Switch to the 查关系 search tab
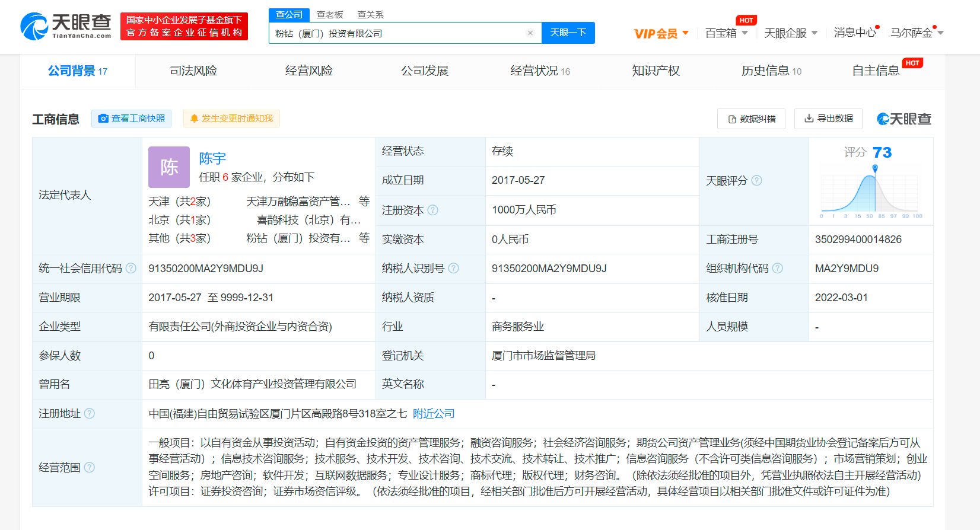 pos(370,15)
